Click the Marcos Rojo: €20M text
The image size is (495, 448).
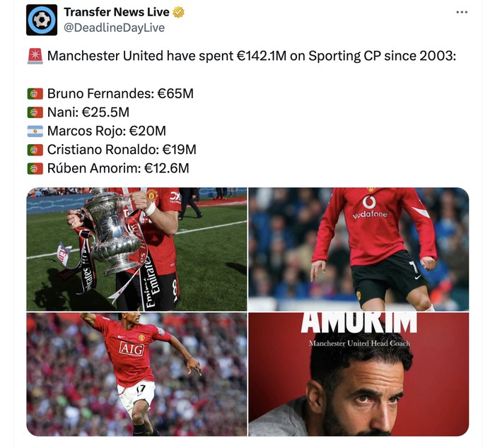pyautogui.click(x=106, y=131)
